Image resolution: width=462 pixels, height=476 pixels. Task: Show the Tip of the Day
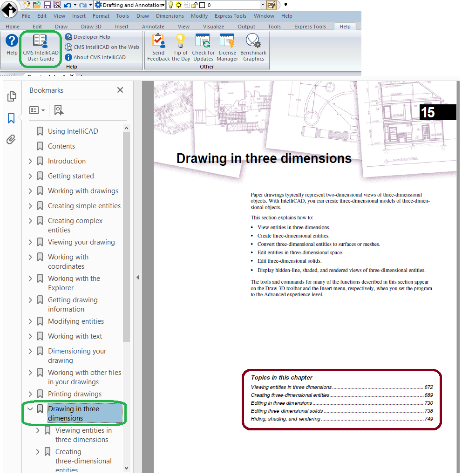point(181,48)
